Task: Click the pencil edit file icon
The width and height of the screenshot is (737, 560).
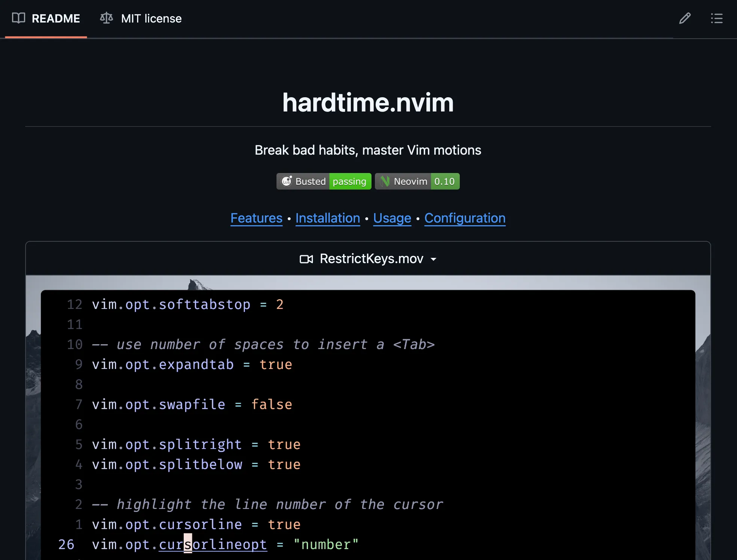Action: [685, 18]
